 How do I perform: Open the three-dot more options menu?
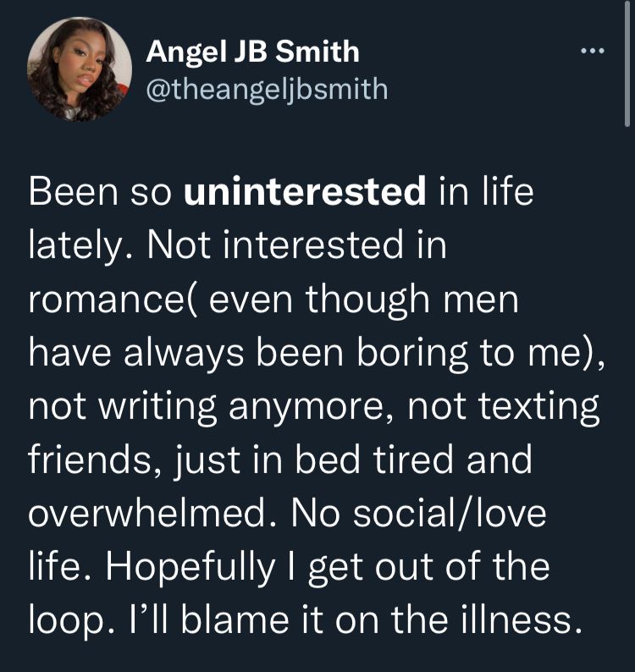tap(593, 51)
